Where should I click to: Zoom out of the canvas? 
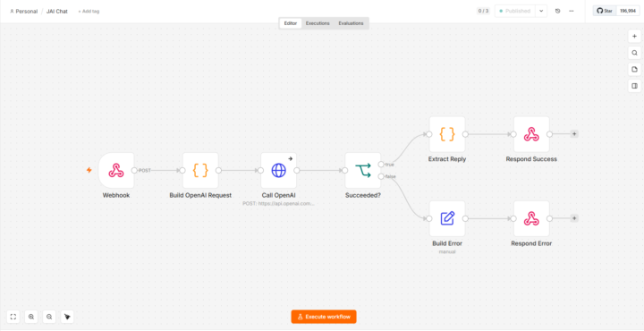point(49,317)
